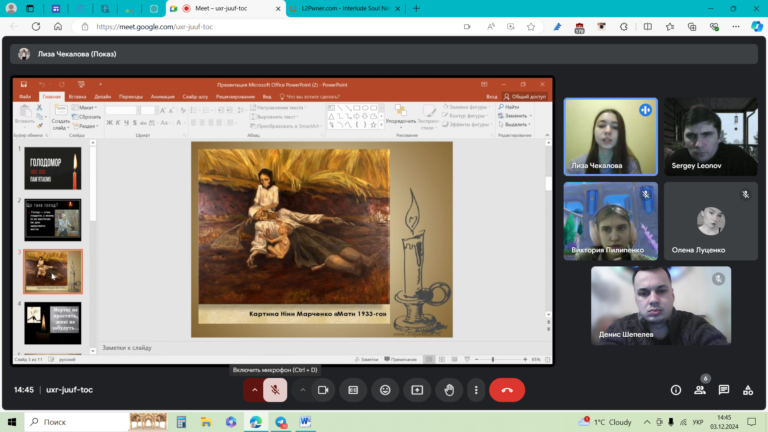Open Дизайн tab in shared PowerPoint

point(102,97)
